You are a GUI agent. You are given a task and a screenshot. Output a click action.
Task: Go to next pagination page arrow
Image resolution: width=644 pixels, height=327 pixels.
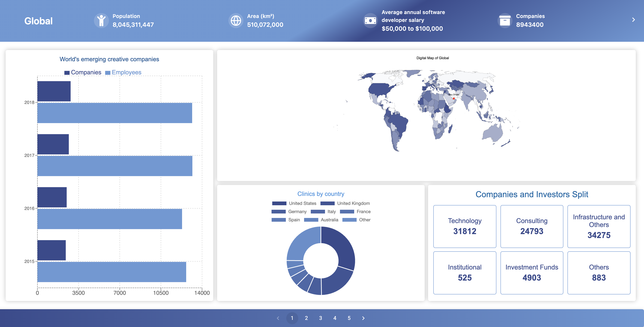tap(363, 318)
